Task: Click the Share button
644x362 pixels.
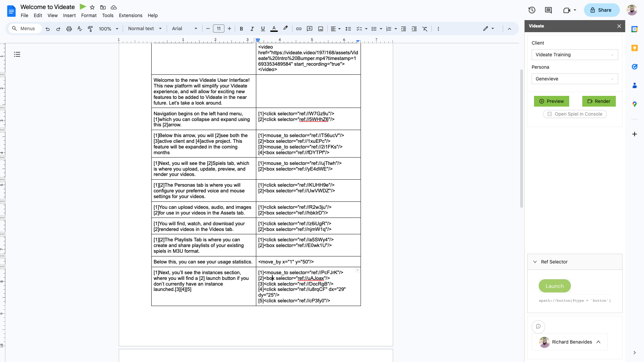Action: [602, 10]
